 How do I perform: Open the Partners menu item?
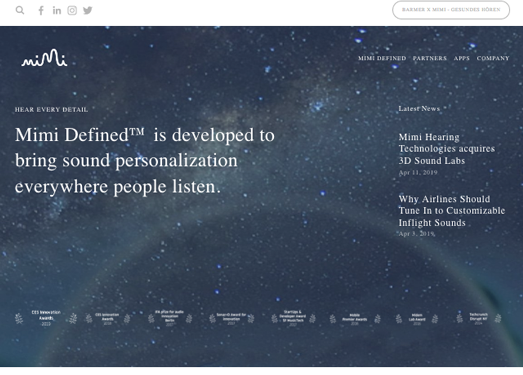[x=430, y=58]
